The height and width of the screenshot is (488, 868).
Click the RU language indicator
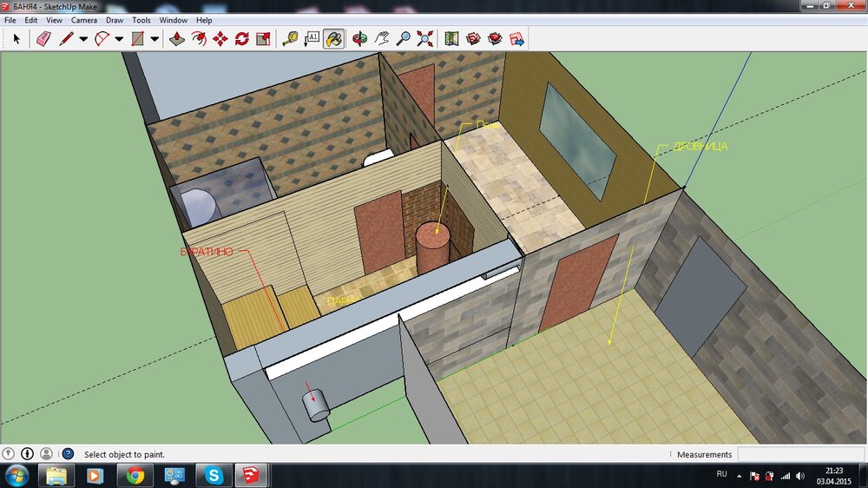click(x=722, y=474)
